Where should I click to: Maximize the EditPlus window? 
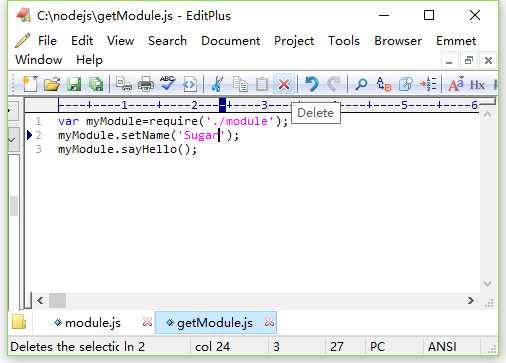[429, 15]
